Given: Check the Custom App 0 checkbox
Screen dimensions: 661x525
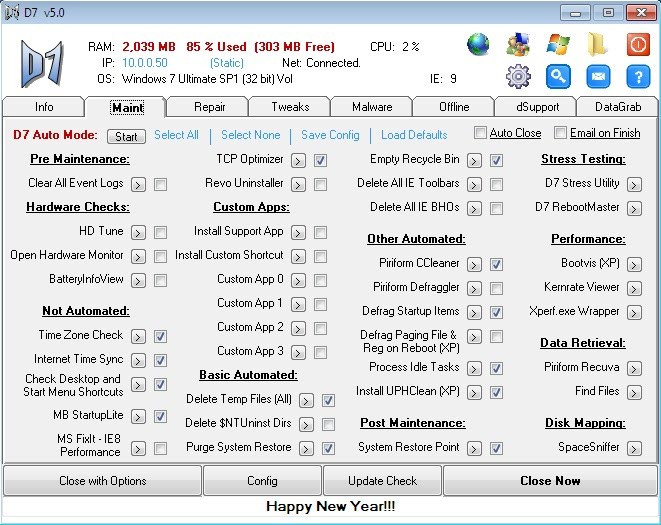Looking at the screenshot, I should coord(320,280).
